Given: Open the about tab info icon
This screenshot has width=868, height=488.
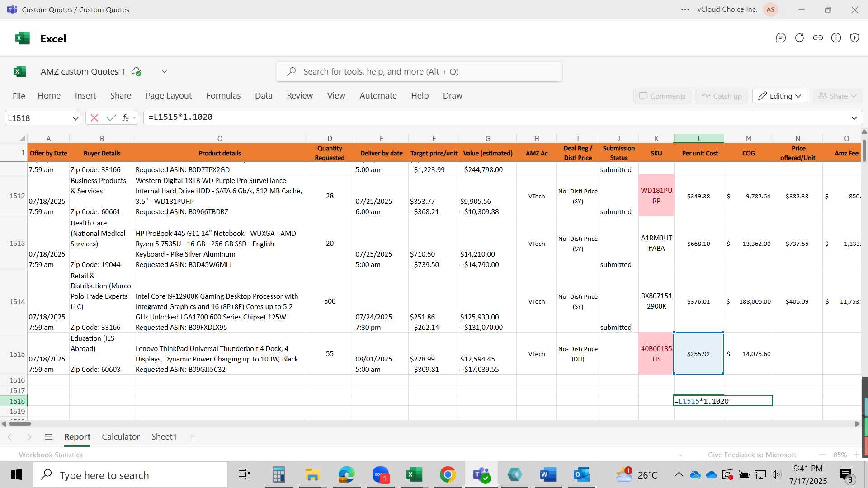Looking at the screenshot, I should coord(836,38).
